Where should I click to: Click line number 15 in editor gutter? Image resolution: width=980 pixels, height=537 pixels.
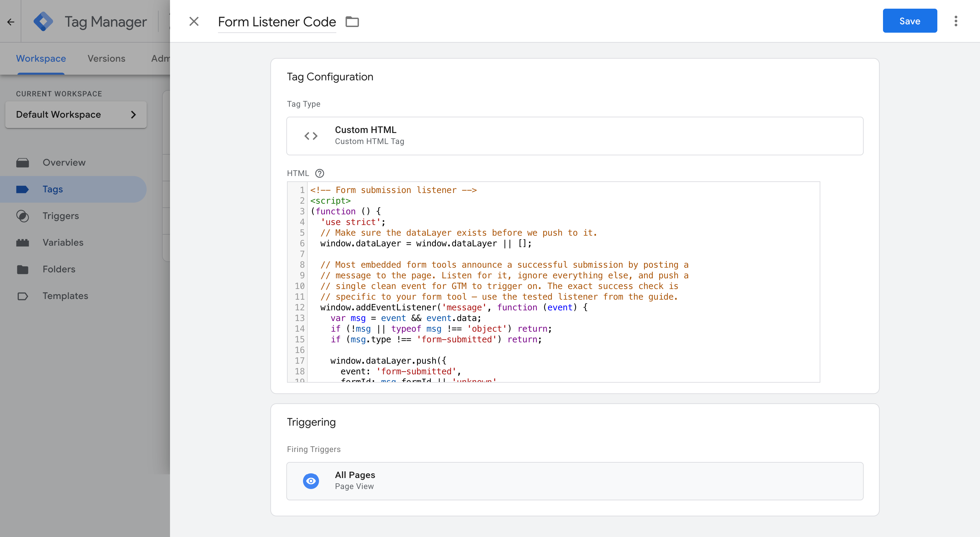[299, 339]
